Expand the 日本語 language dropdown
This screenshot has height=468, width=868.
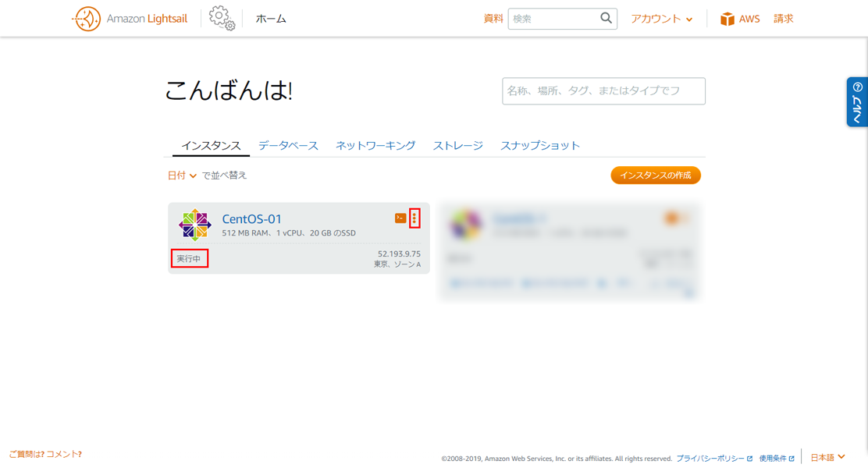[827, 458]
